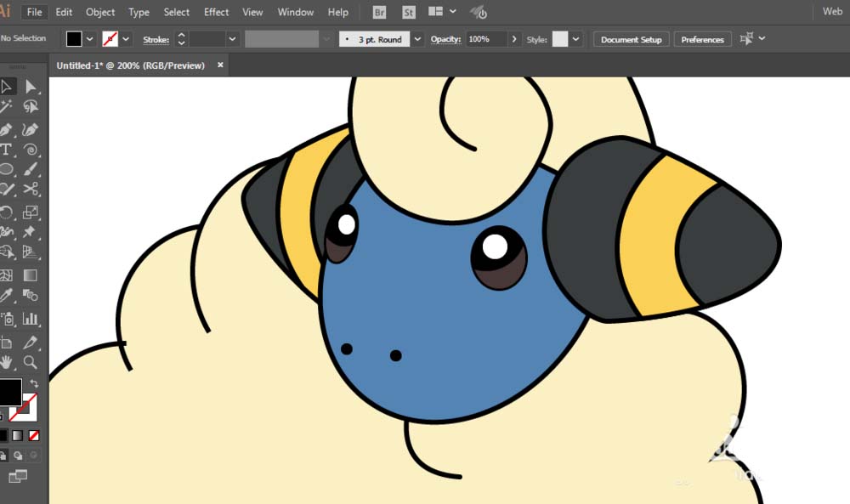This screenshot has height=504, width=850.
Task: Select the Gradient tool
Action: tap(31, 275)
